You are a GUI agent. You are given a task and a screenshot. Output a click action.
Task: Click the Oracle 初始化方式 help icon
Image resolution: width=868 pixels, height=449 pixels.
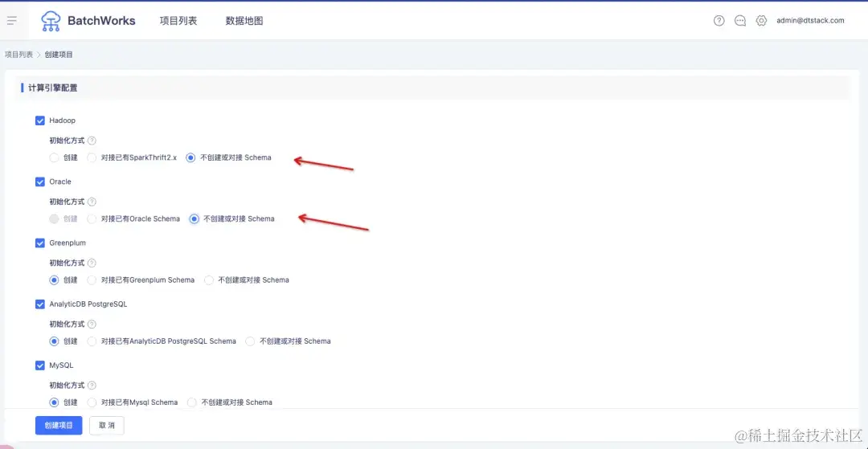pos(92,202)
